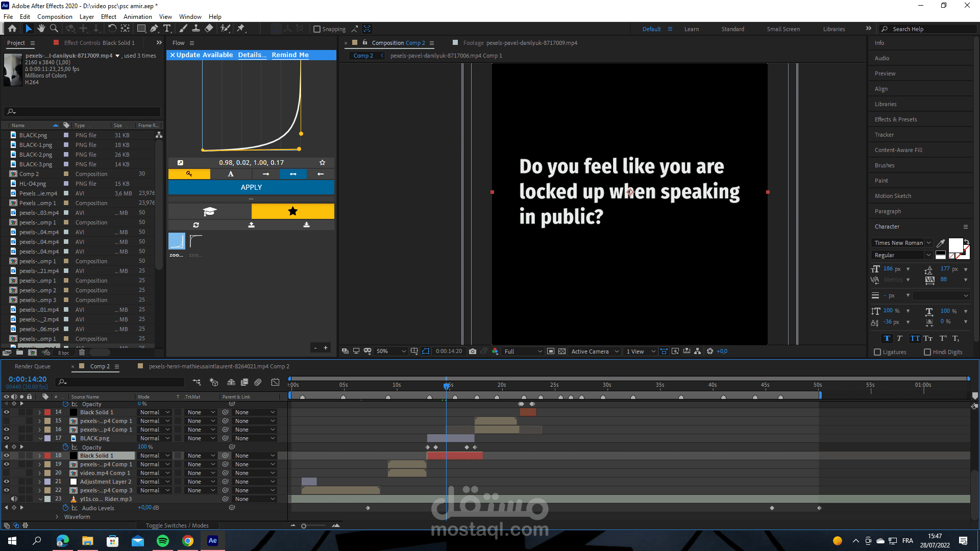Expand Black Solid 1 layer 18 properties
The width and height of the screenshot is (980, 551).
40,456
